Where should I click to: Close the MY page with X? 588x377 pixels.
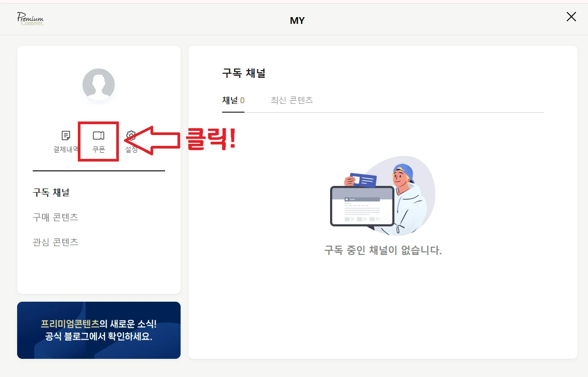571,17
